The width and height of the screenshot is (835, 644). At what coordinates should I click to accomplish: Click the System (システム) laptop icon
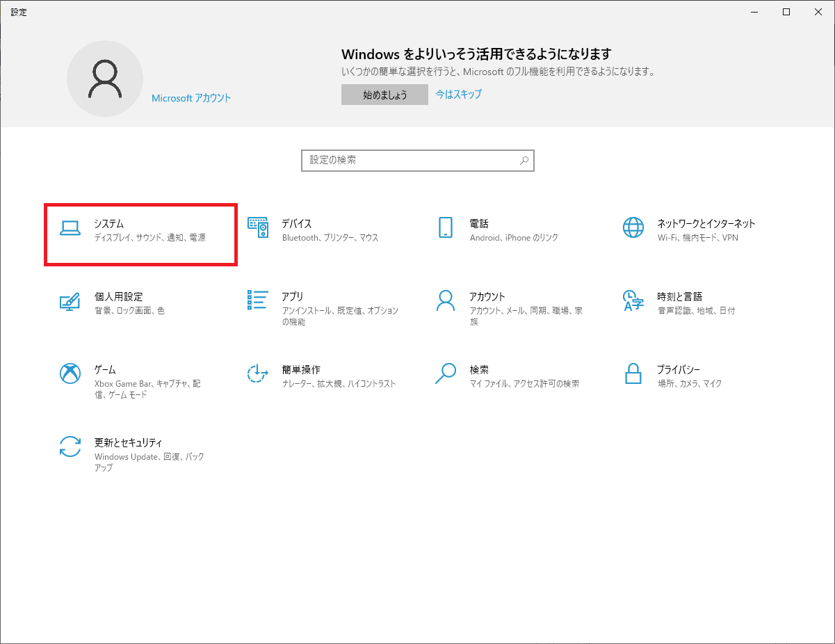click(70, 228)
